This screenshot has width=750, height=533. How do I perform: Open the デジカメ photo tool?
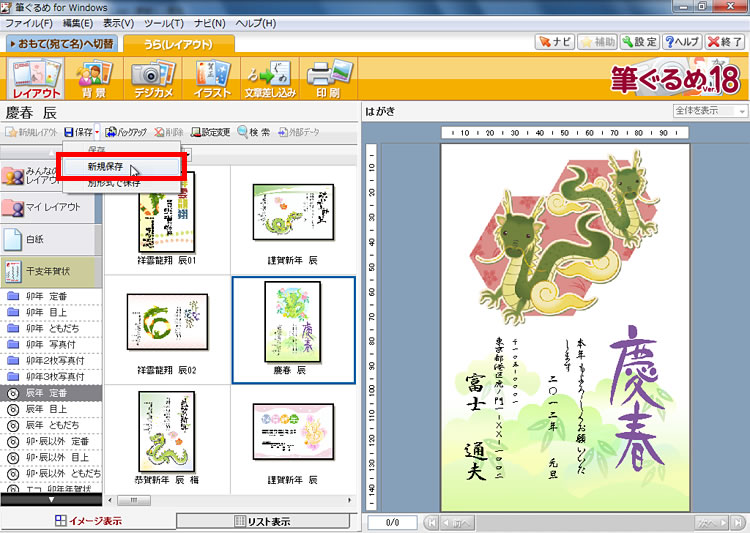click(153, 78)
